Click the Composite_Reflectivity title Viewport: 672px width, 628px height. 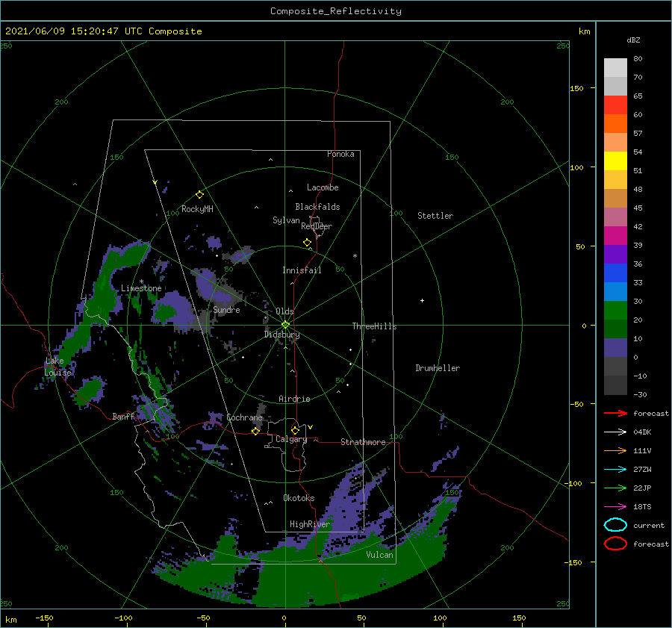click(336, 11)
